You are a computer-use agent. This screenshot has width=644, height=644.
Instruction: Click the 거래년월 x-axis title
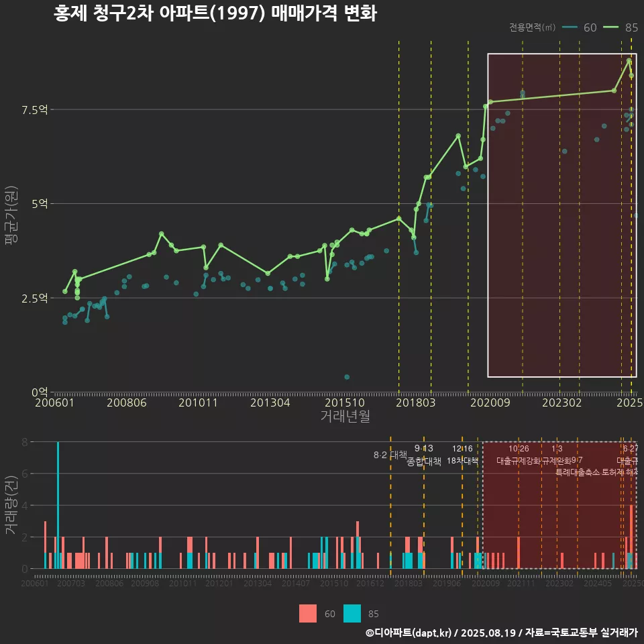(345, 416)
